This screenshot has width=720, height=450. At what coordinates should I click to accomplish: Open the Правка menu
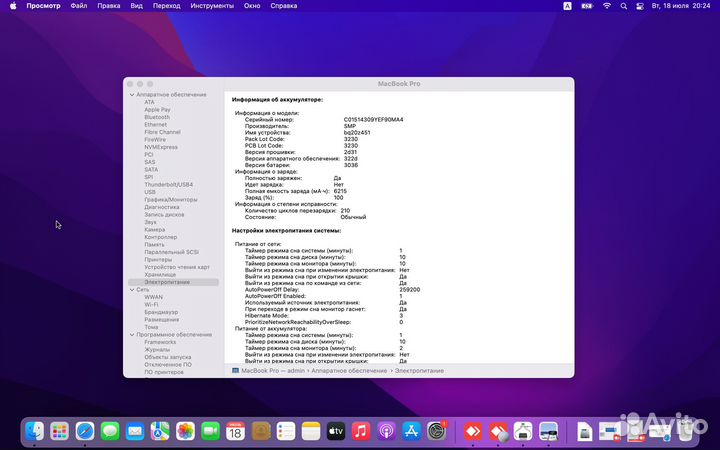pyautogui.click(x=109, y=6)
